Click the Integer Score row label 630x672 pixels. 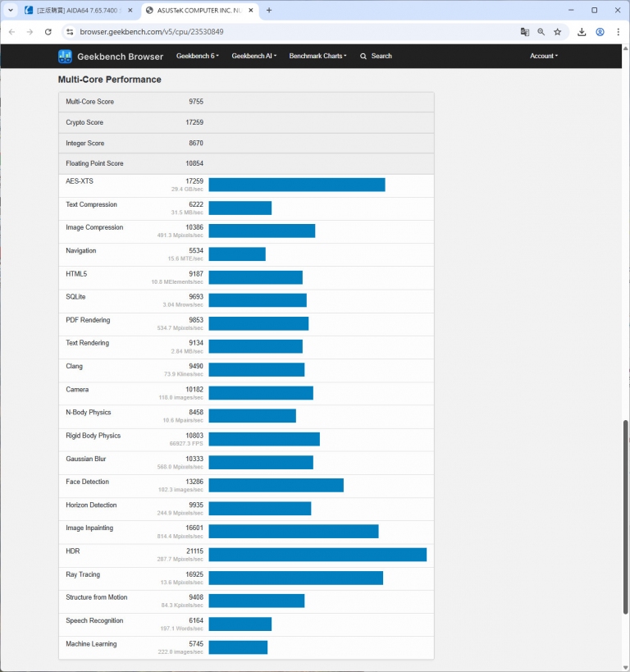84,143
